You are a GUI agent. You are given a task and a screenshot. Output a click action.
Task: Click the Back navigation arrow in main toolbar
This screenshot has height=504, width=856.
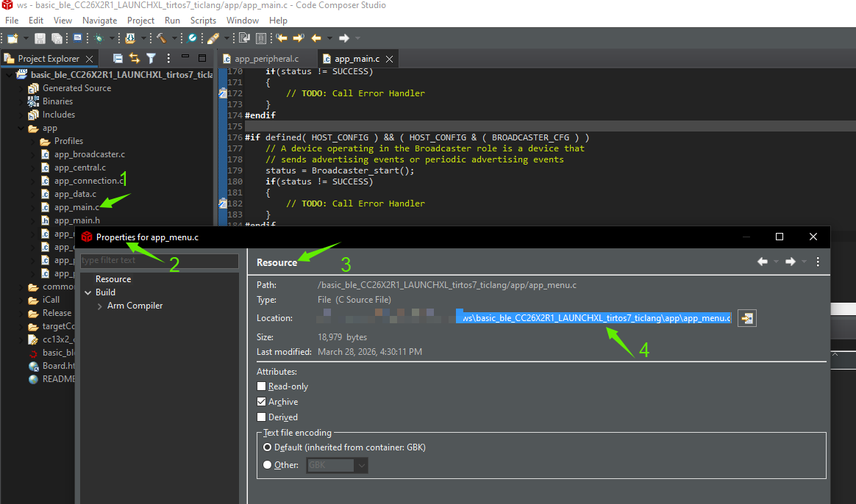316,38
